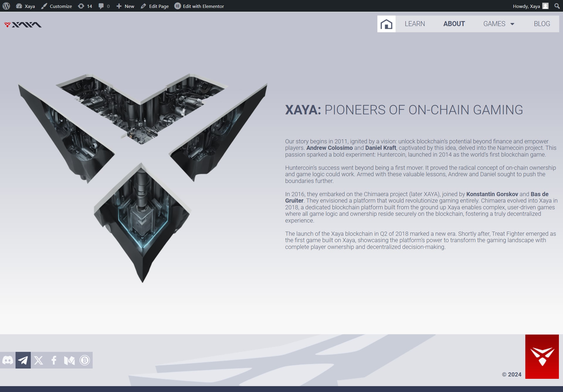Open the Telegram social icon
563x392 pixels.
(x=23, y=360)
